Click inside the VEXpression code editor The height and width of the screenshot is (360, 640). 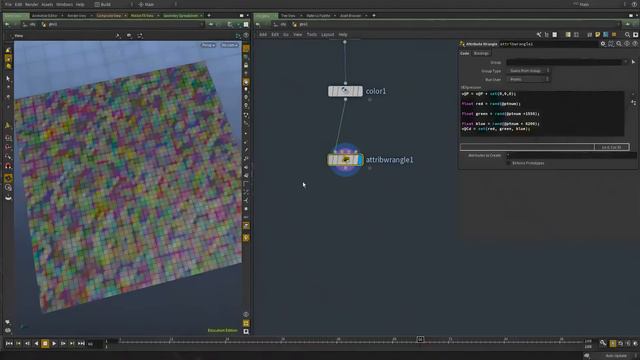tap(542, 113)
